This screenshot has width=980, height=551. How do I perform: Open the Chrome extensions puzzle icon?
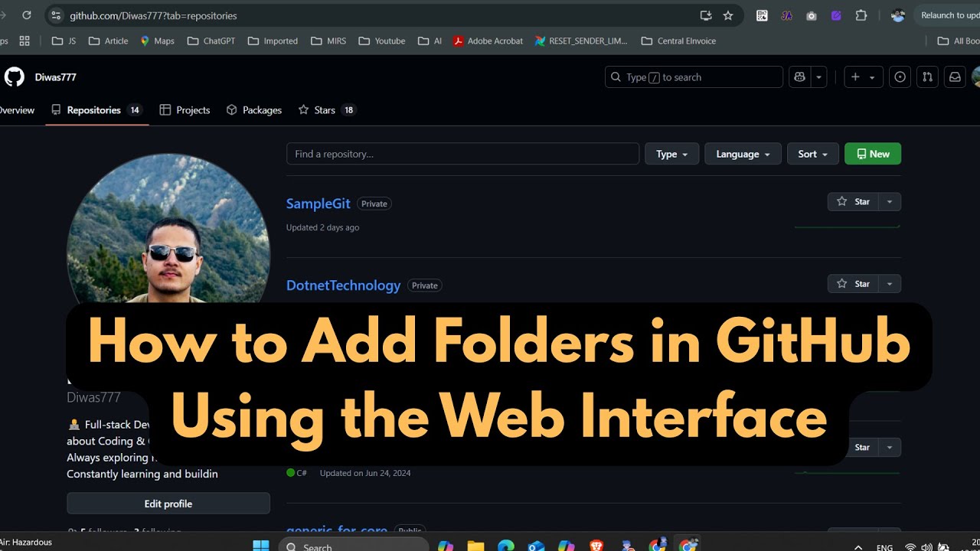pyautogui.click(x=861, y=15)
